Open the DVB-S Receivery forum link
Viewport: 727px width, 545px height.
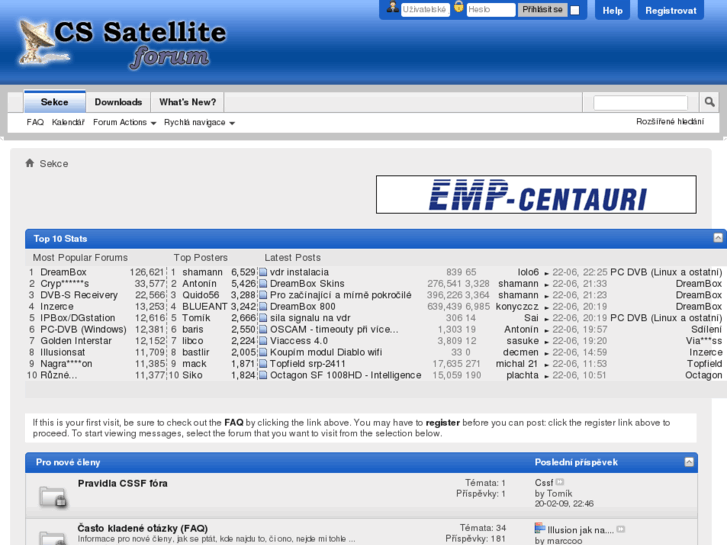(79, 295)
